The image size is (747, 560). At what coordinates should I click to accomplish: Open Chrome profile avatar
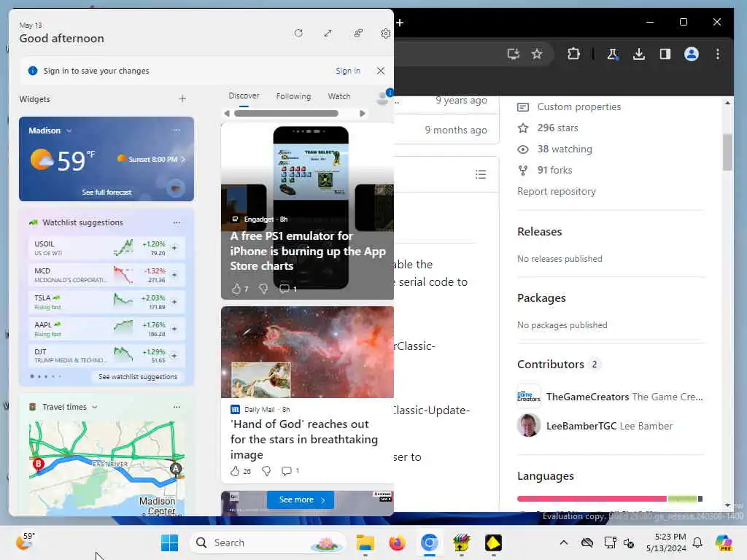click(692, 54)
